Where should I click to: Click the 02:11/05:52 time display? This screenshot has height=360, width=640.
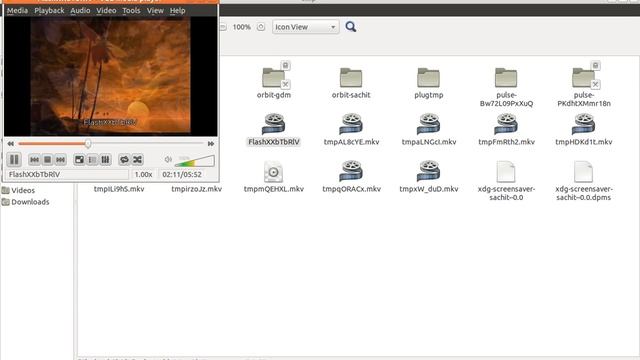[x=182, y=174]
